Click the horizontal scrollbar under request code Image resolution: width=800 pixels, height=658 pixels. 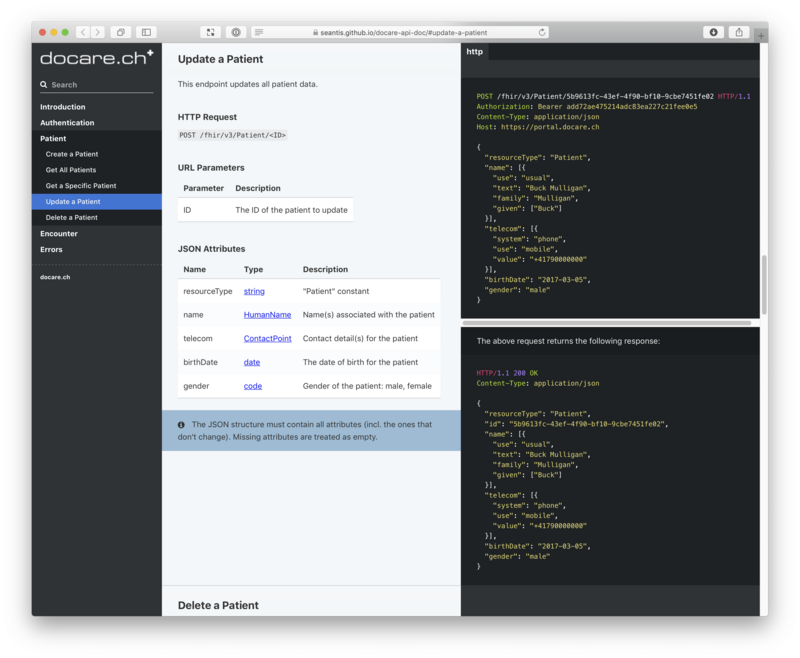coord(606,323)
